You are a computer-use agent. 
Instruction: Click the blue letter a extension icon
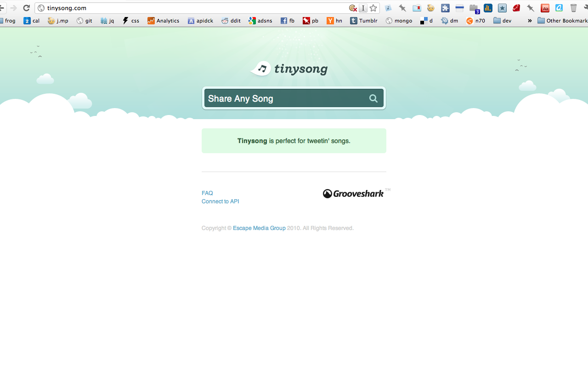559,8
